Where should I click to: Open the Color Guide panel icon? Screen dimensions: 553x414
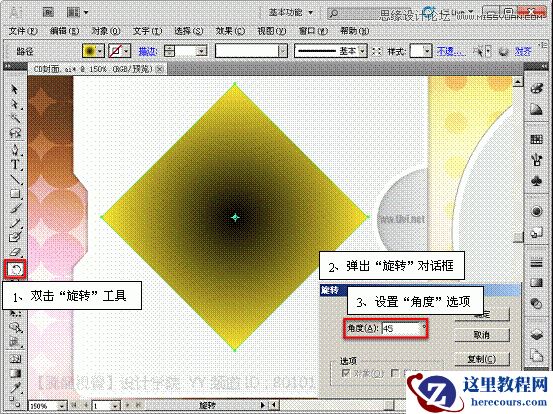pyautogui.click(x=536, y=110)
